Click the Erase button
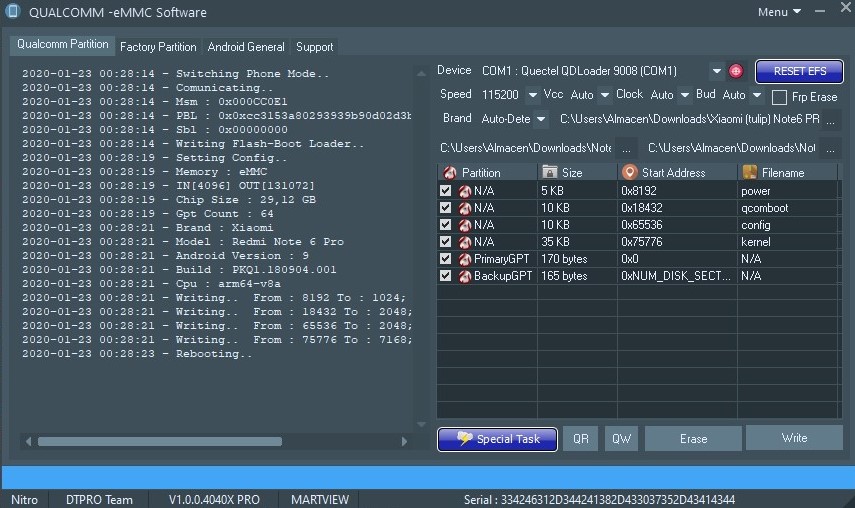Viewport: 855px width, 508px height. click(x=693, y=439)
